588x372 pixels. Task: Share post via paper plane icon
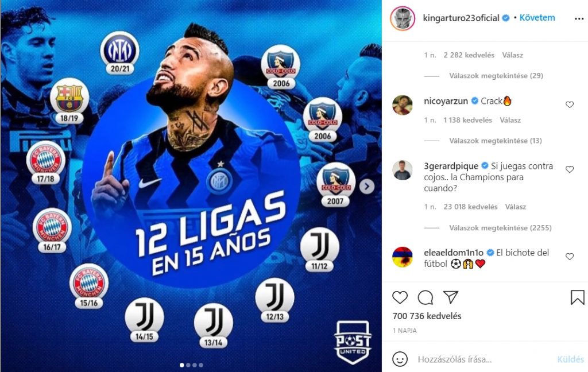pos(450,297)
